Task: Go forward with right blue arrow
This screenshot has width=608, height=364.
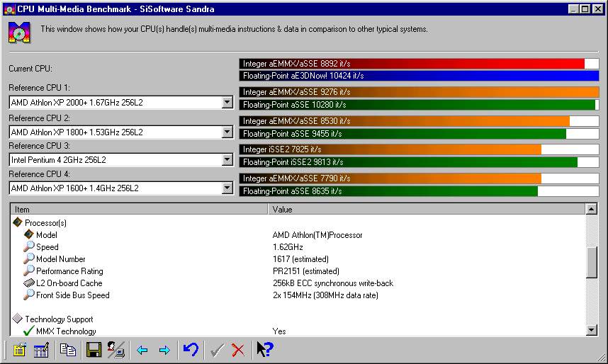Action: pyautogui.click(x=164, y=350)
